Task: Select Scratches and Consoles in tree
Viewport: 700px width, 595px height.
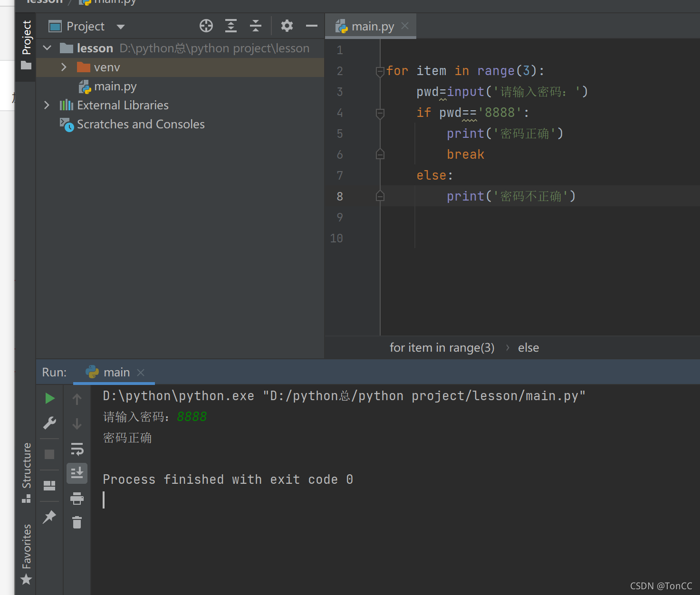Action: point(141,125)
